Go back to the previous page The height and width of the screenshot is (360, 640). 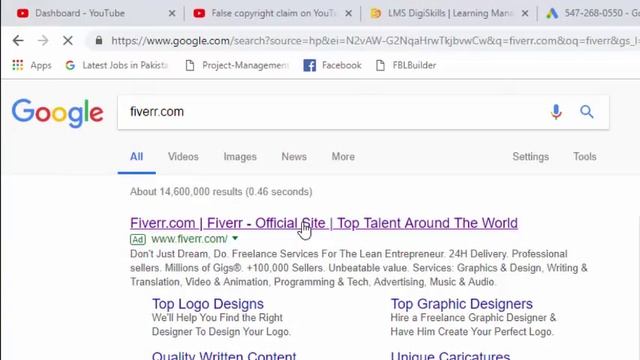point(18,40)
